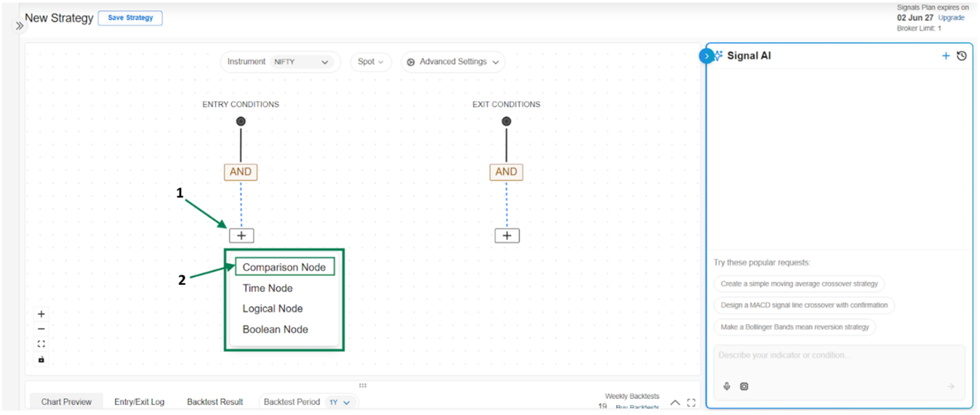The width and height of the screenshot is (980, 415).
Task: Click the microphone icon in Signal AI
Action: pos(727,387)
